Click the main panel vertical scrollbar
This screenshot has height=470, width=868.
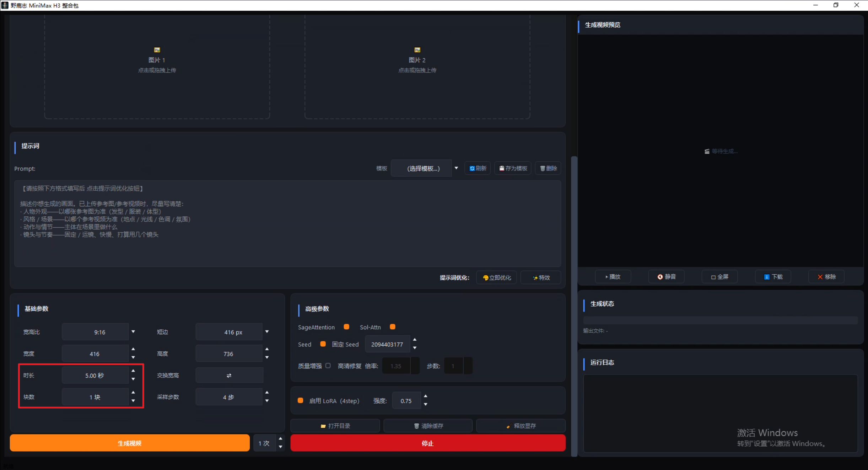coord(574,306)
